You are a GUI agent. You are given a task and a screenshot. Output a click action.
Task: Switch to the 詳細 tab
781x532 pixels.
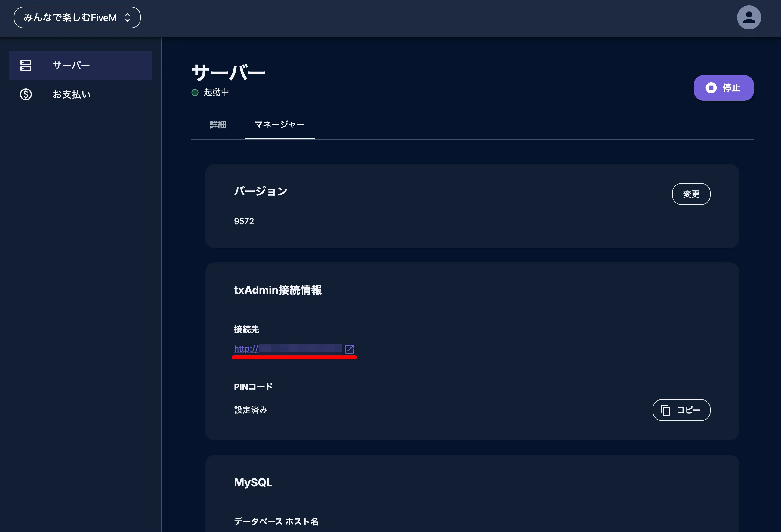[218, 124]
